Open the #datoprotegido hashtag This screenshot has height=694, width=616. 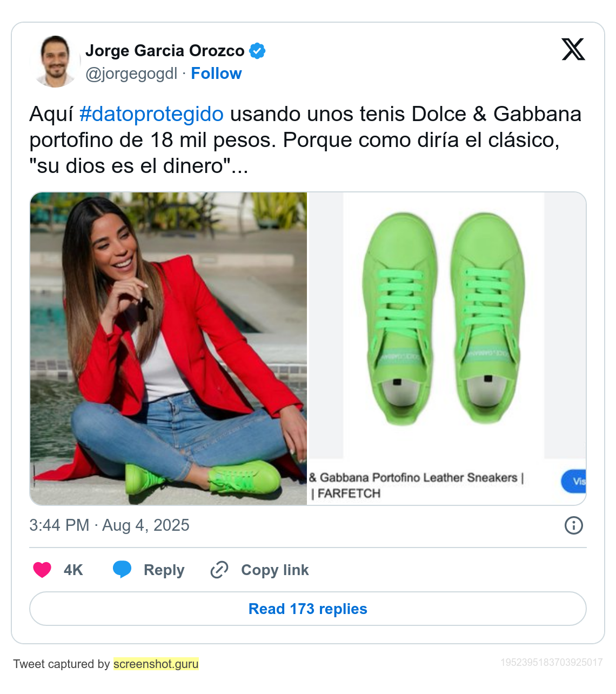[x=151, y=114]
